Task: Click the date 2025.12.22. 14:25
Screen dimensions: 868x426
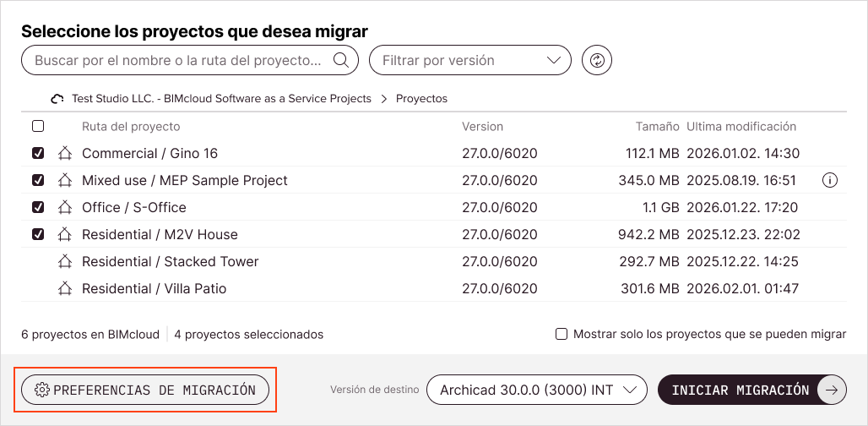Action: pos(743,261)
